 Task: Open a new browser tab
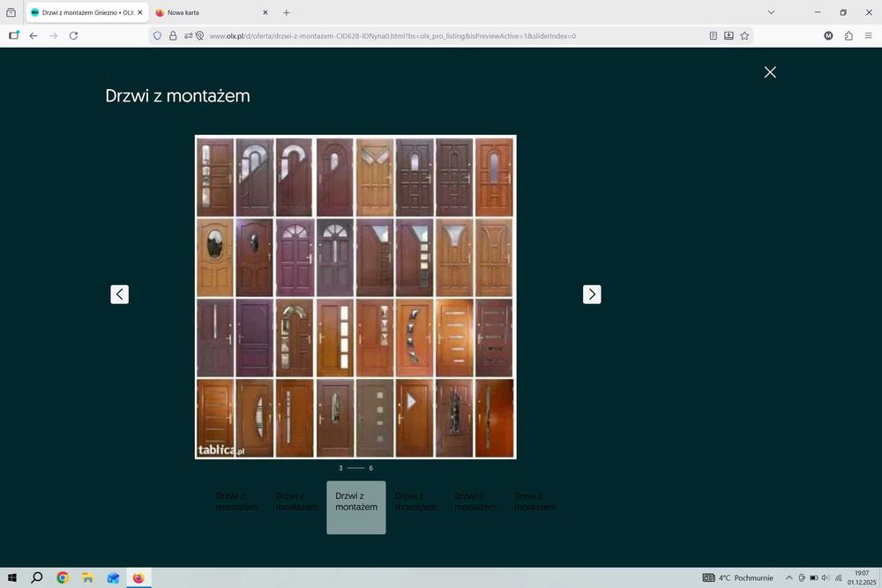pos(287,12)
